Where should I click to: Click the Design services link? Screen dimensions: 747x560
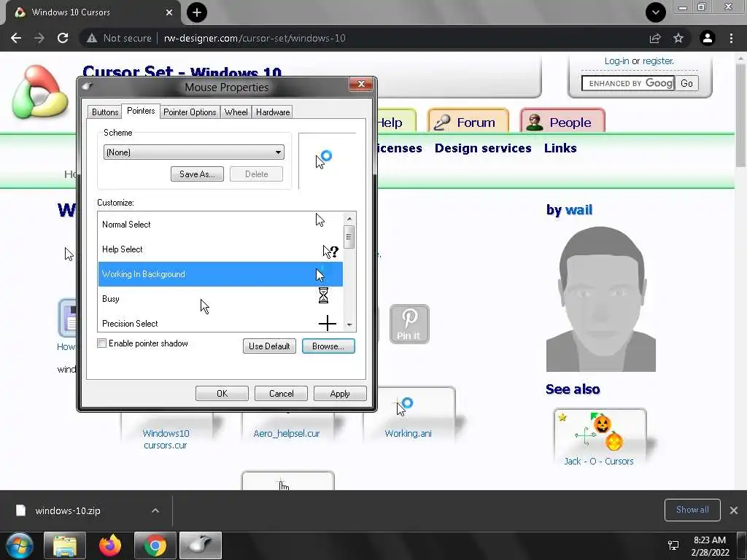click(x=483, y=148)
